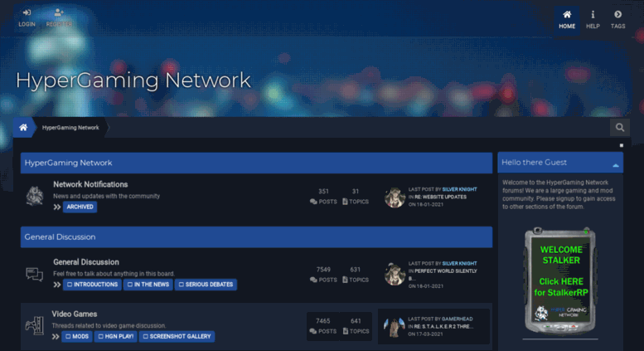Click the 'ON 17-03-2021' date text
The height and width of the screenshot is (351, 644).
pos(425,334)
